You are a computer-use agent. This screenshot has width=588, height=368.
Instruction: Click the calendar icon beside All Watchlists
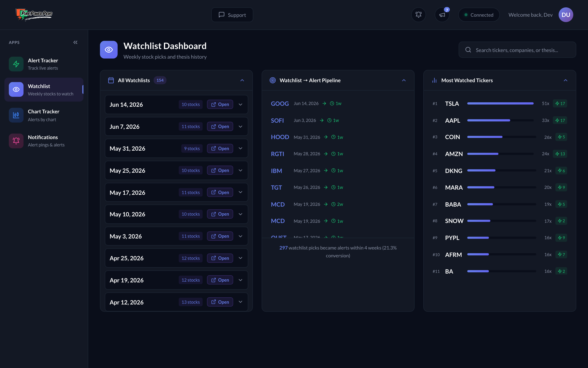coord(111,80)
